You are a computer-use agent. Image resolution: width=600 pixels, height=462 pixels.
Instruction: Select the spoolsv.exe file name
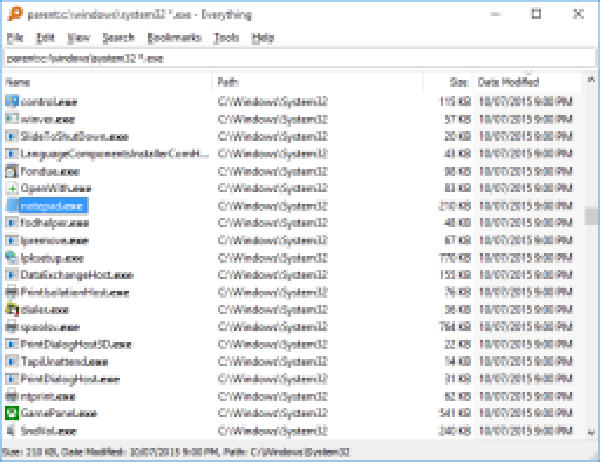pyautogui.click(x=50, y=327)
